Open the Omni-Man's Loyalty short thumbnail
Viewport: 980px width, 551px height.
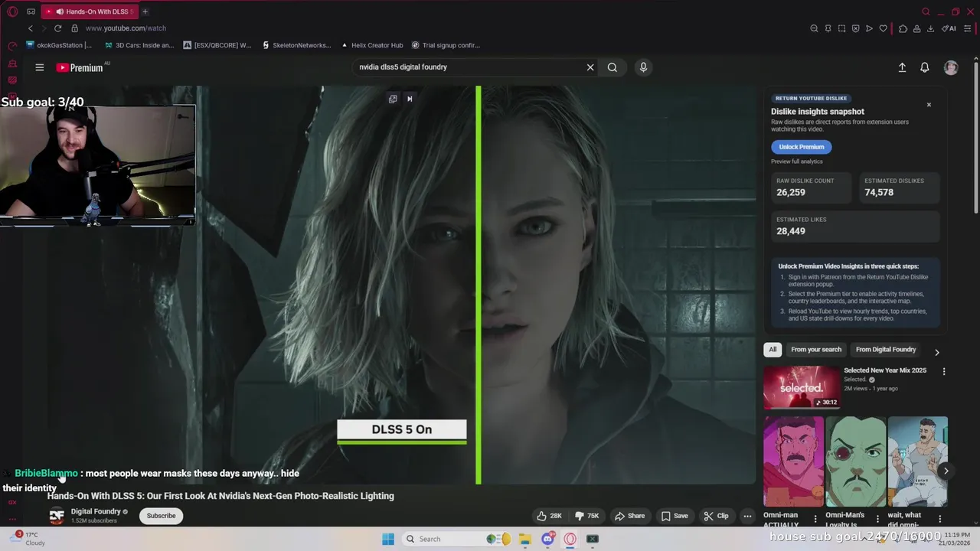856,461
